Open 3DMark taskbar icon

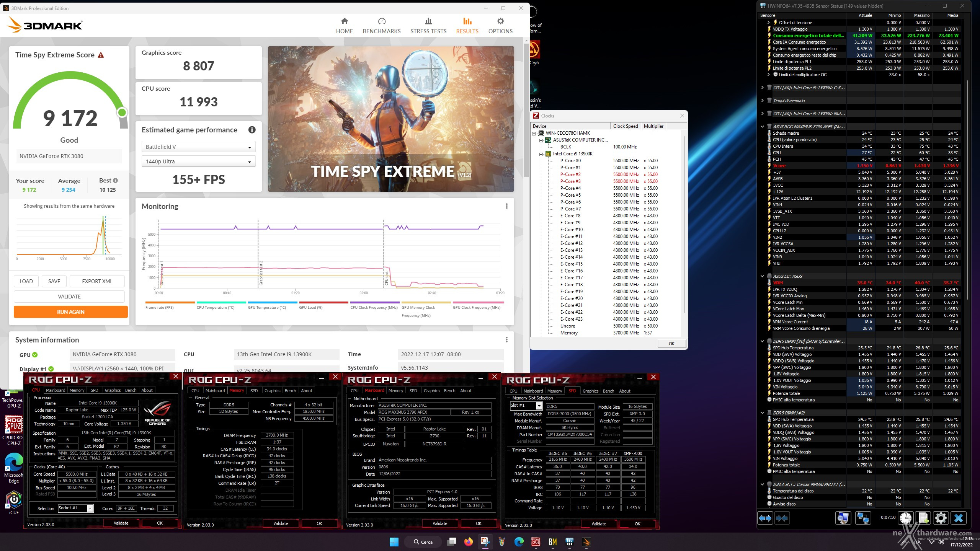click(586, 542)
